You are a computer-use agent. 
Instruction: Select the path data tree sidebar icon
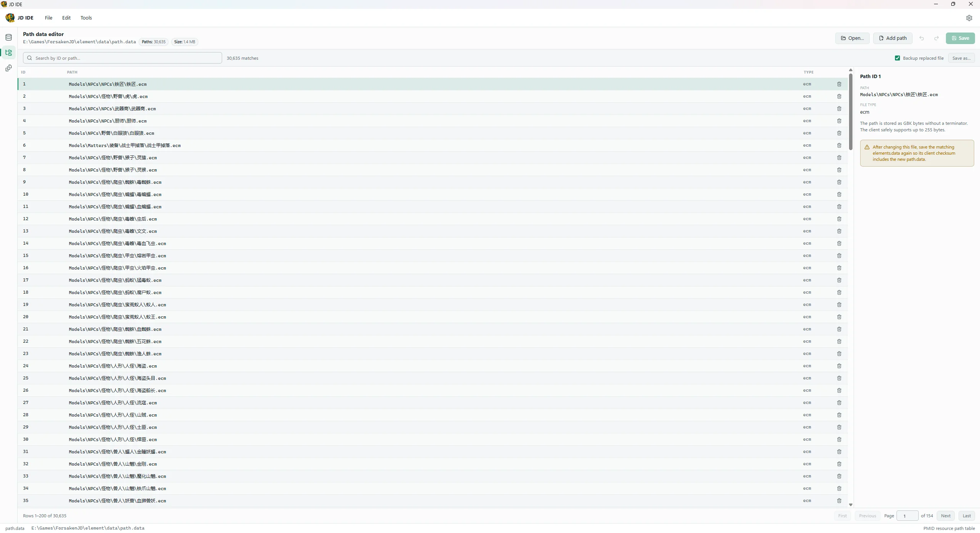8,53
